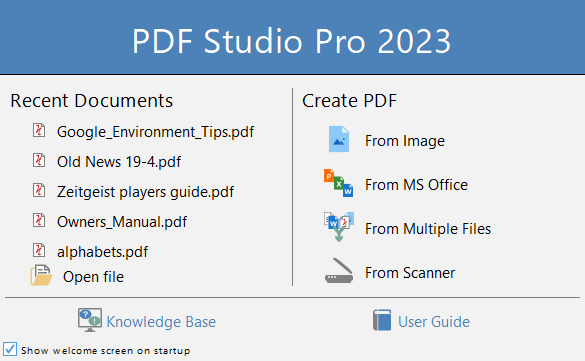Click the Show welcome screen on startup label
Image resolution: width=585 pixels, height=361 pixels.
pyautogui.click(x=106, y=351)
